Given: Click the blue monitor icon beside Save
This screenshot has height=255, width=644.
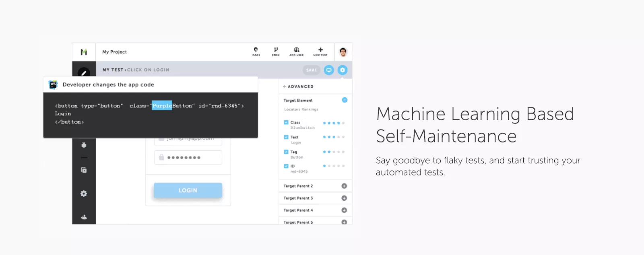Looking at the screenshot, I should 329,70.
